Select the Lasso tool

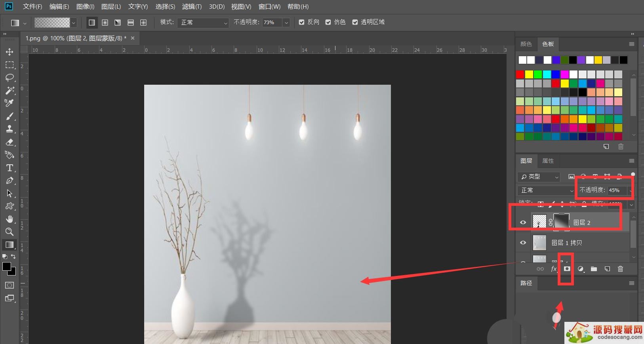(10, 77)
